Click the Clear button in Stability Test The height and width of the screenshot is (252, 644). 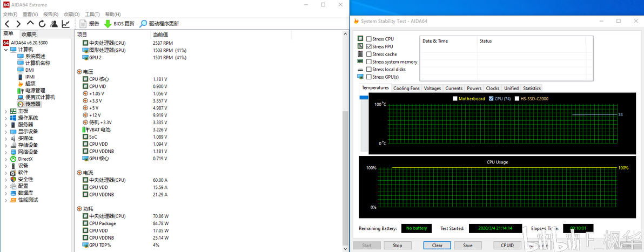tap(438, 246)
